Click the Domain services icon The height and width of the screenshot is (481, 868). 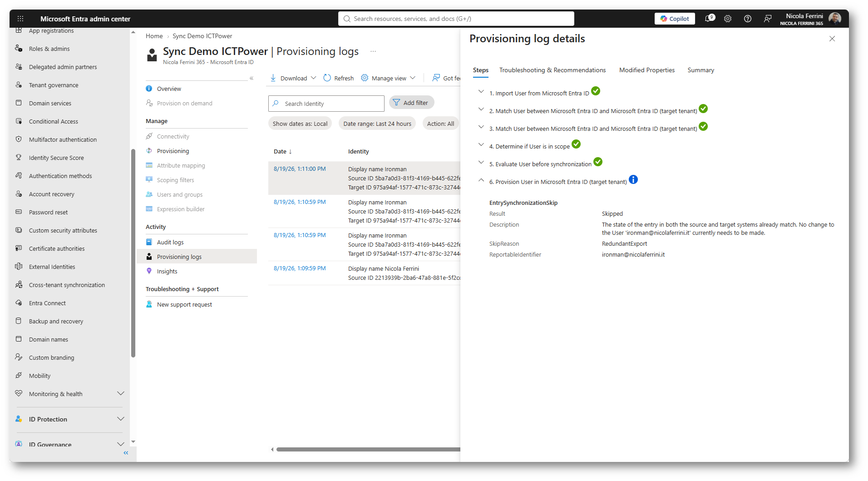19,103
